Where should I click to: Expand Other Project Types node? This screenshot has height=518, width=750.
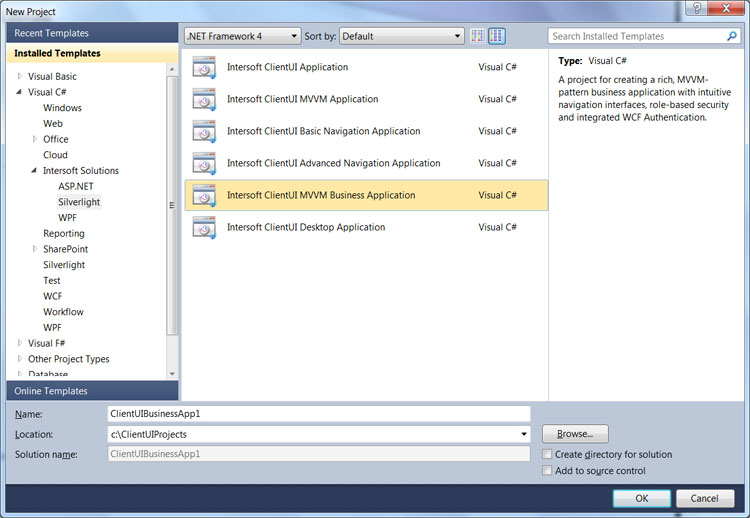pyautogui.click(x=20, y=358)
